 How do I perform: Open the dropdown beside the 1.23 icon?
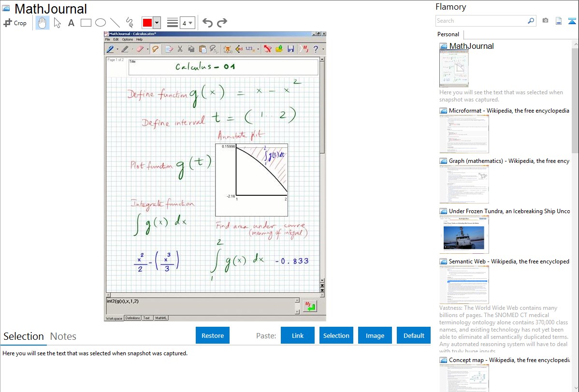pos(258,49)
